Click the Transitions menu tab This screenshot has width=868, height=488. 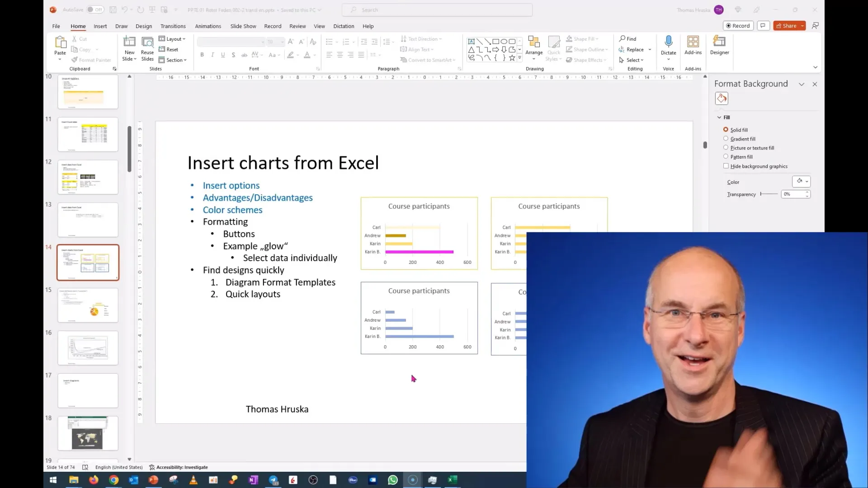click(x=173, y=26)
